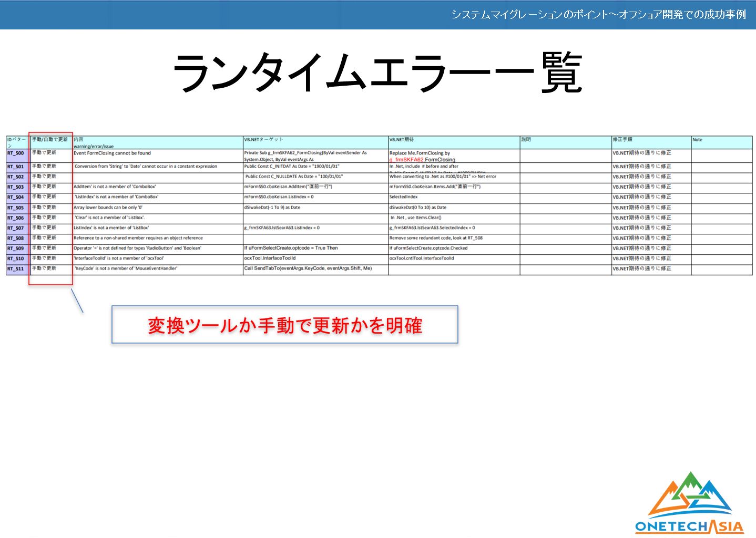
Task: Select the 内容 warning/error/issue column header
Action: (x=158, y=142)
